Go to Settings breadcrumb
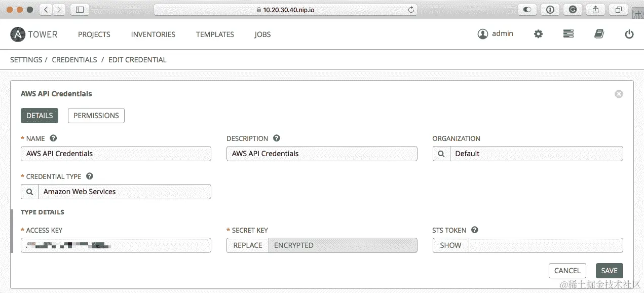This screenshot has width=644, height=293. 26,59
